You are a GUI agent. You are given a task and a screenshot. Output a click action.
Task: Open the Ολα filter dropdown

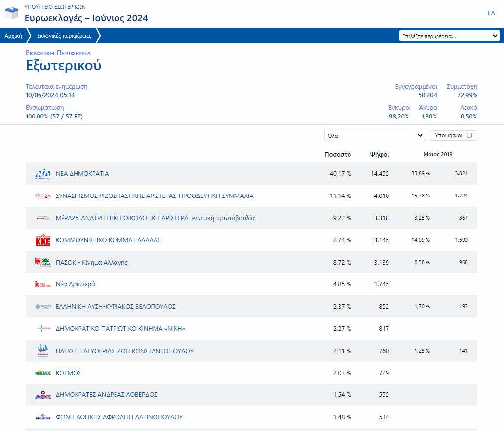coord(374,135)
